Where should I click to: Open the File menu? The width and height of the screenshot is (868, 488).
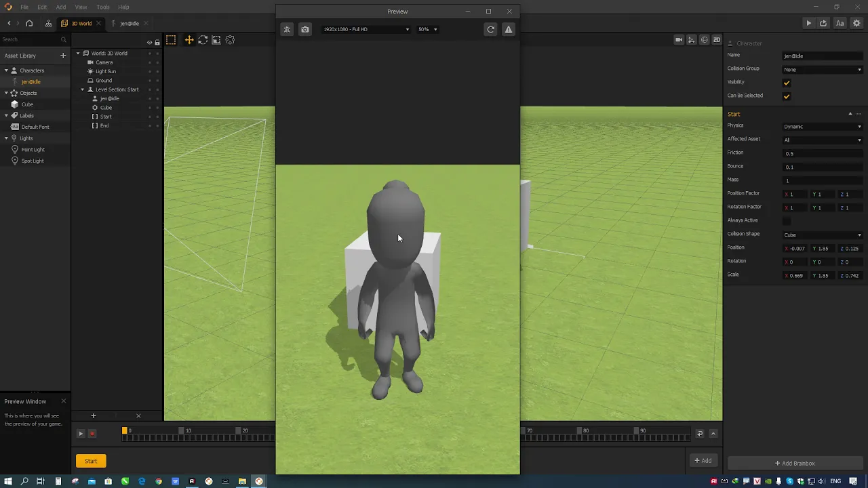(x=24, y=7)
